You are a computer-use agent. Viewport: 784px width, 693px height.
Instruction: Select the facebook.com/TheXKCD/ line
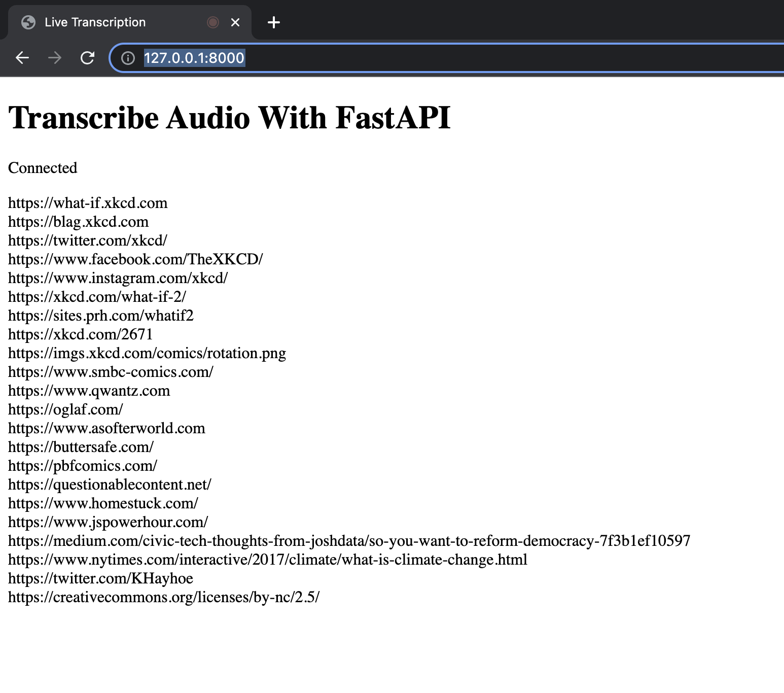135,259
